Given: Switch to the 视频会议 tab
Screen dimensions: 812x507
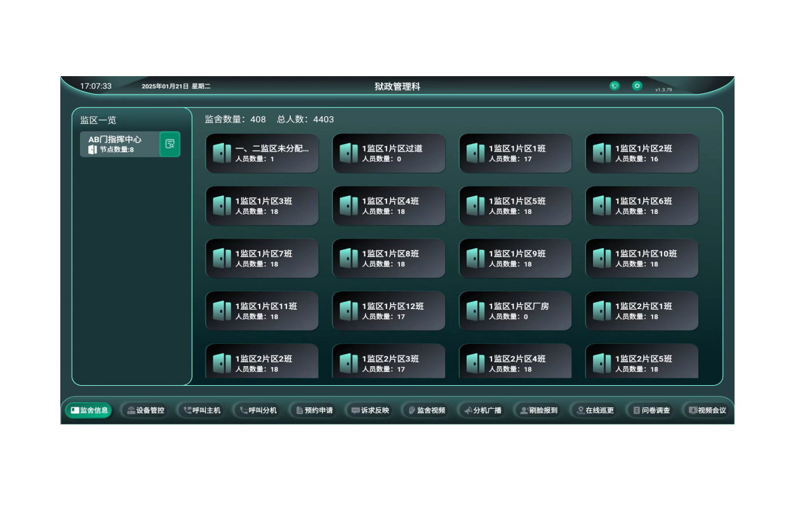Looking at the screenshot, I should pyautogui.click(x=707, y=411).
